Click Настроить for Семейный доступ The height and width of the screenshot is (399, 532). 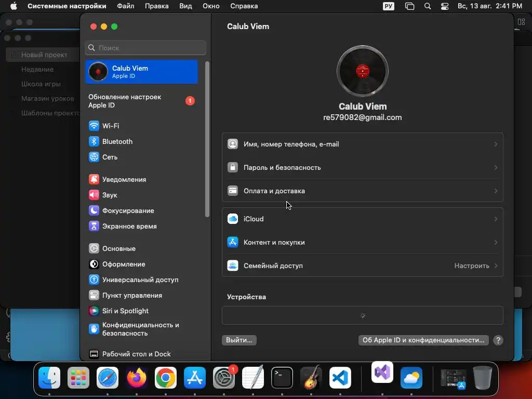[476, 266]
